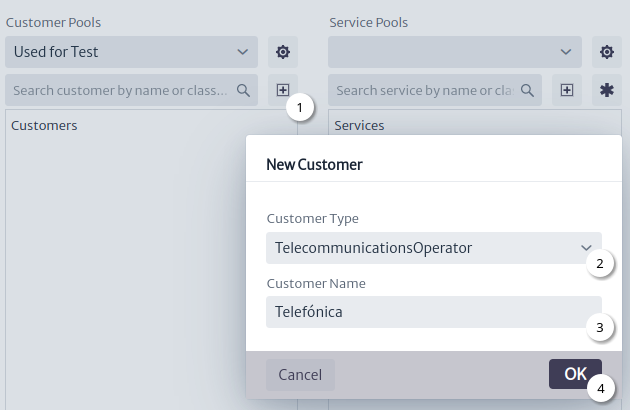Open Customer Pools settings gear
Image resolution: width=630 pixels, height=410 pixels.
click(283, 52)
